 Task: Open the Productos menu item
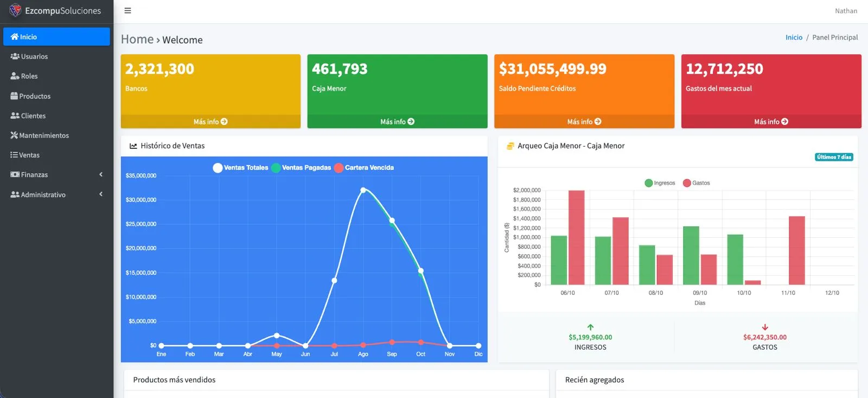click(x=56, y=96)
